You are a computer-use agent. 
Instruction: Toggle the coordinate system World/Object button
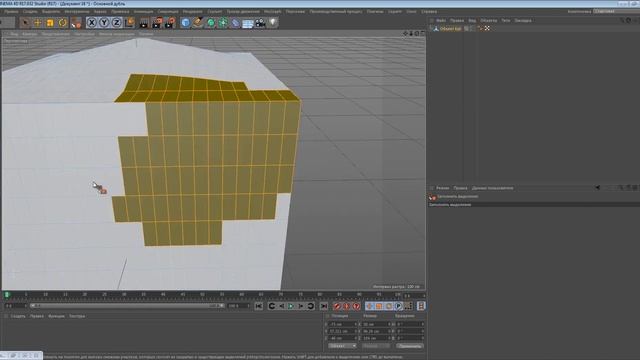click(129, 23)
